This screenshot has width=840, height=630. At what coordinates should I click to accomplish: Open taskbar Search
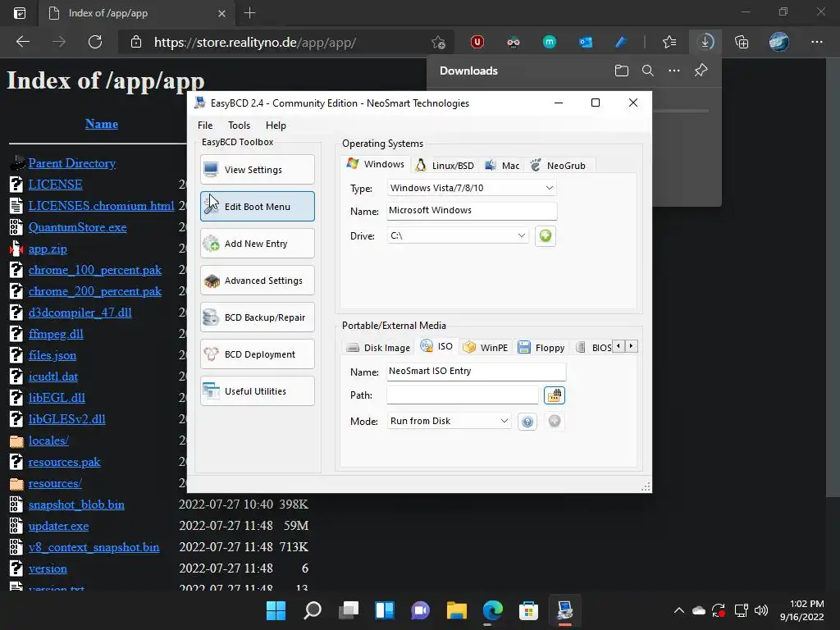pyautogui.click(x=313, y=610)
